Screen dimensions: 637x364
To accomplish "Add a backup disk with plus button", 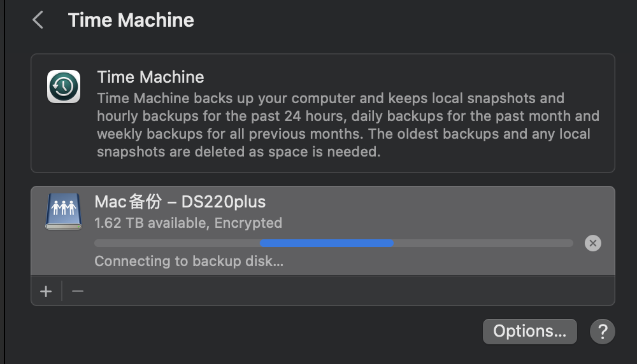I will [46, 291].
